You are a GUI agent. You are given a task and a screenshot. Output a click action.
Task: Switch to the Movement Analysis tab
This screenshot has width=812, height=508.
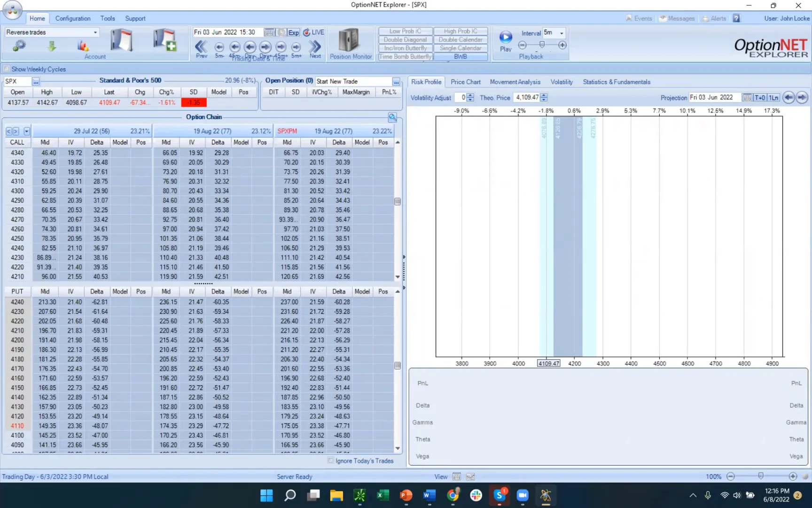coord(515,82)
